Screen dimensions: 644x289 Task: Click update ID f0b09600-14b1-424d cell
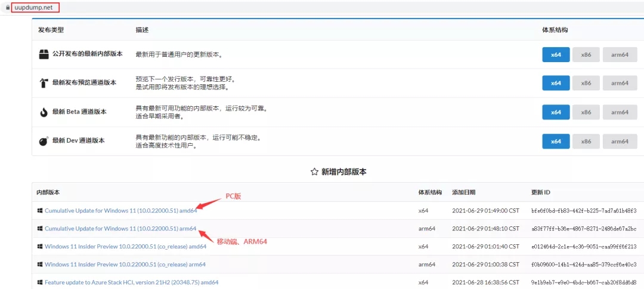point(583,265)
